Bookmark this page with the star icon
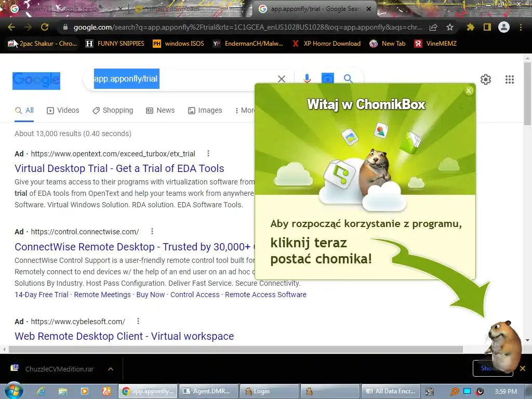The height and width of the screenshot is (399, 532). click(450, 27)
